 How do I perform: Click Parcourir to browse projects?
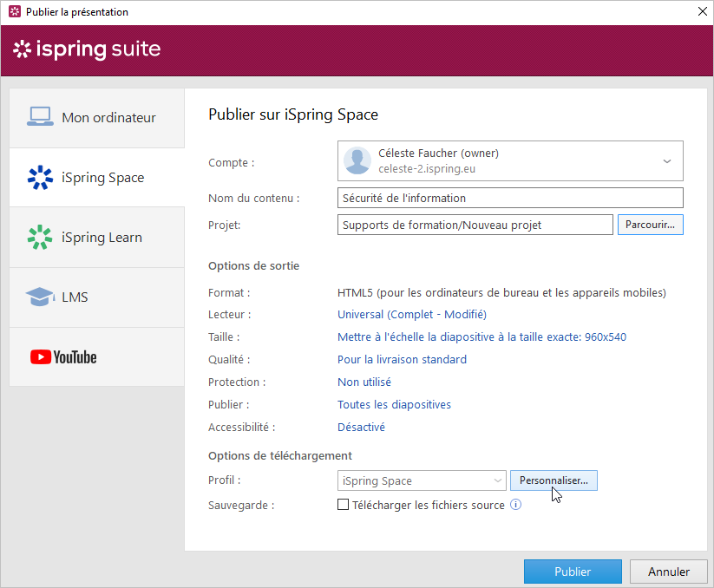pos(650,225)
